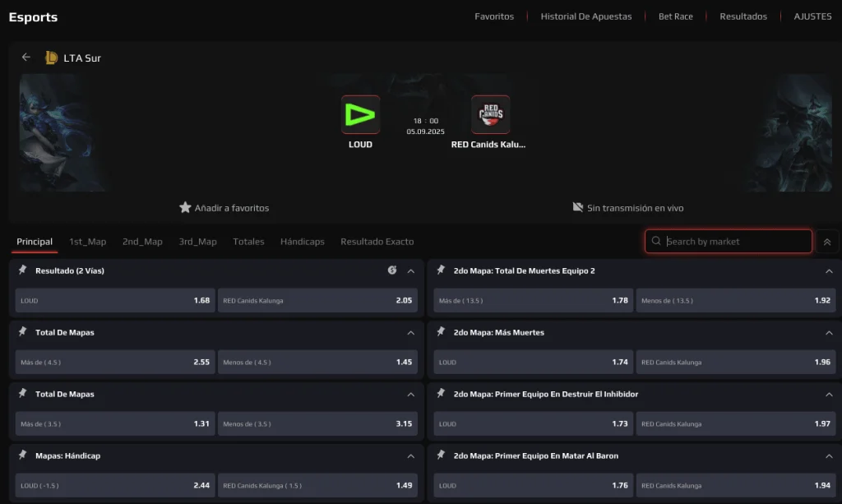The image size is (842, 504).
Task: Click the star icon for Añadir a favoritos
Action: point(185,208)
